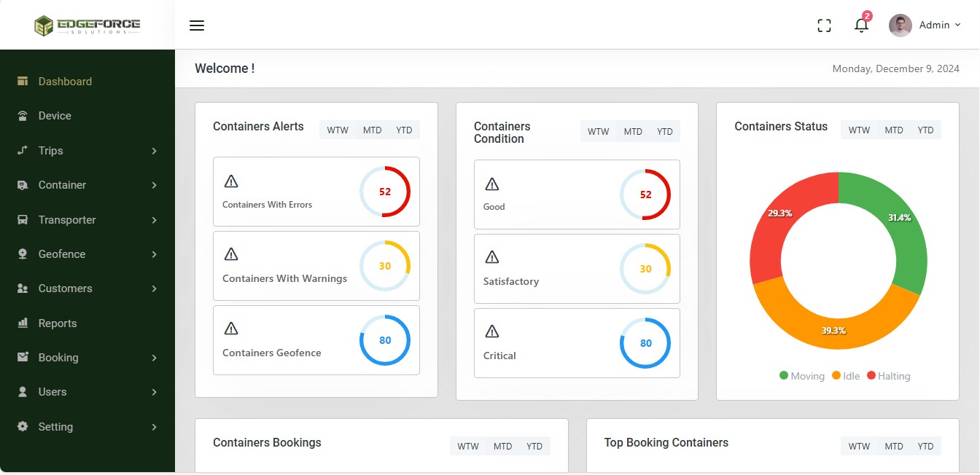The height and width of the screenshot is (475, 980).
Task: Click the EdgeForce Solutions logo
Action: [x=87, y=25]
